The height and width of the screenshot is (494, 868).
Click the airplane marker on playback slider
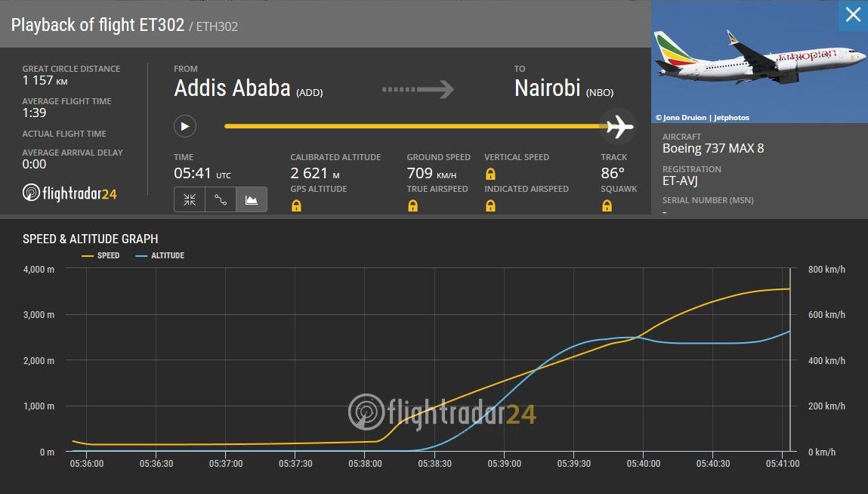coord(619,126)
